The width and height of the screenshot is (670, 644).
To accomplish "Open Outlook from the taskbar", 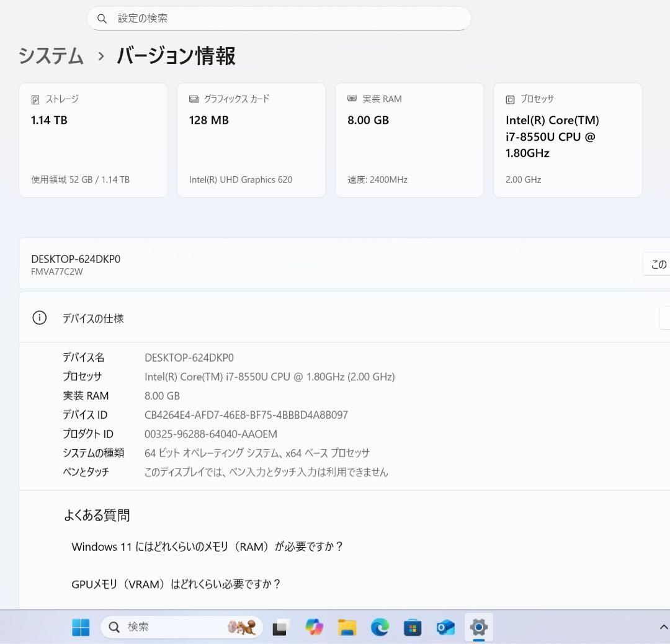I will [445, 627].
